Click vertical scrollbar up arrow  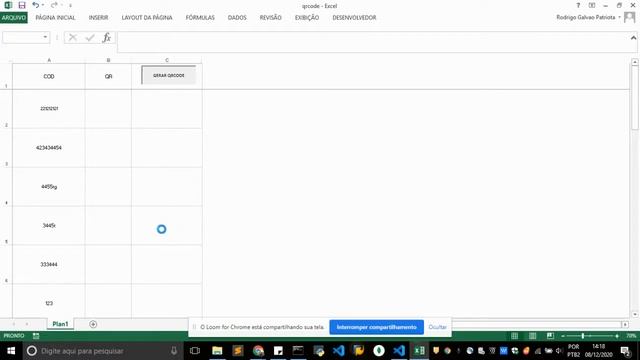point(635,62)
